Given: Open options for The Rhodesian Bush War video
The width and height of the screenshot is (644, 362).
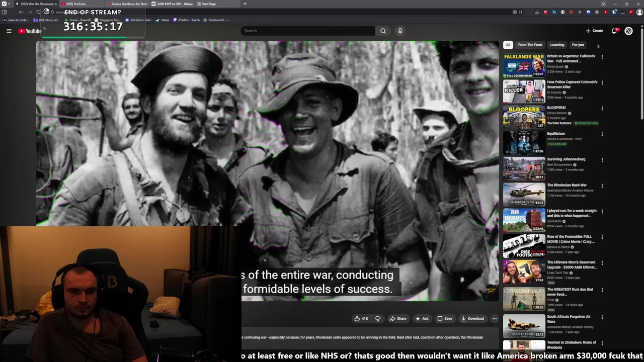Looking at the screenshot, I should point(602,186).
